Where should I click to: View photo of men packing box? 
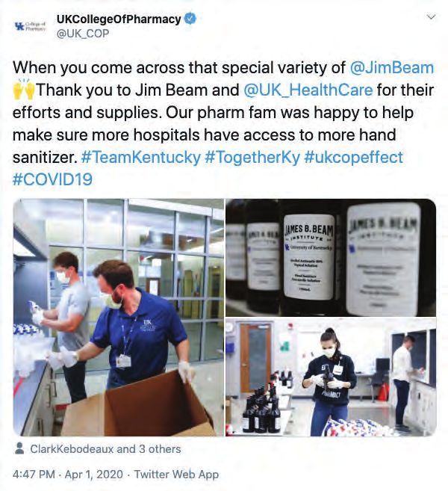pyautogui.click(x=119, y=318)
